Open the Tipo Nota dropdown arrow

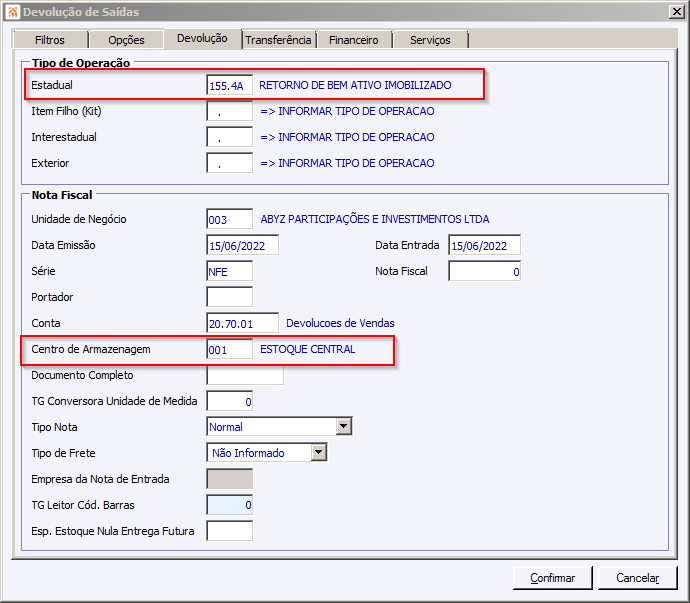point(344,427)
